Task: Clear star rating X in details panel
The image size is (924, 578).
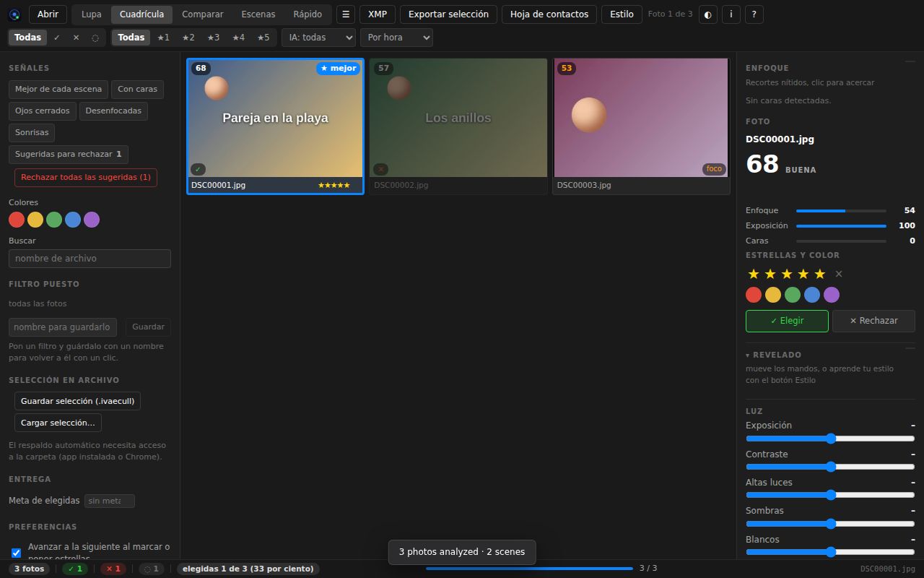Action: click(x=838, y=274)
